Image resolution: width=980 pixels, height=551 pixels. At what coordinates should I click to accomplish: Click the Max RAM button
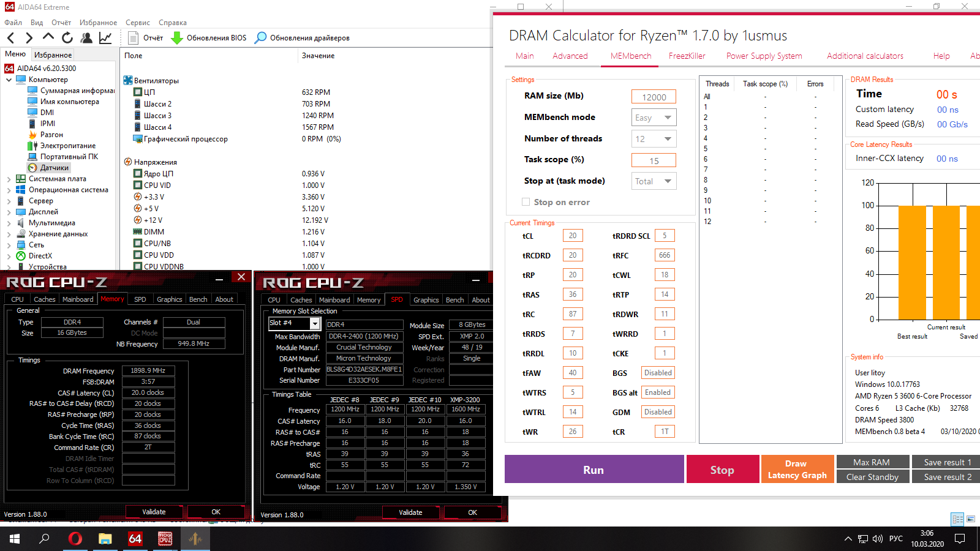coord(872,462)
